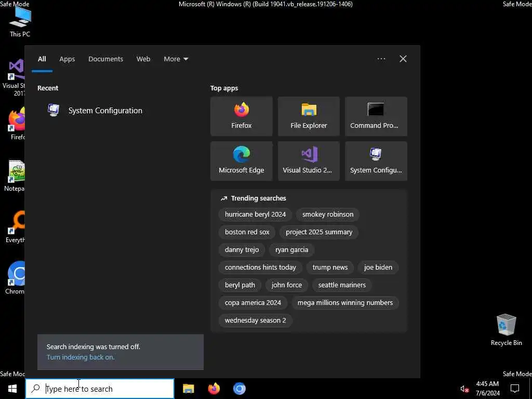Search trending copa america 2024

[x=253, y=303]
